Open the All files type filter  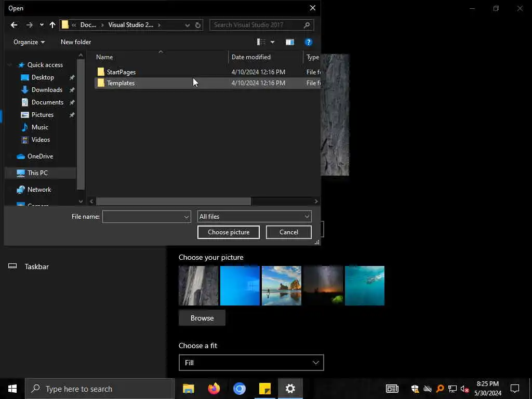coord(254,217)
